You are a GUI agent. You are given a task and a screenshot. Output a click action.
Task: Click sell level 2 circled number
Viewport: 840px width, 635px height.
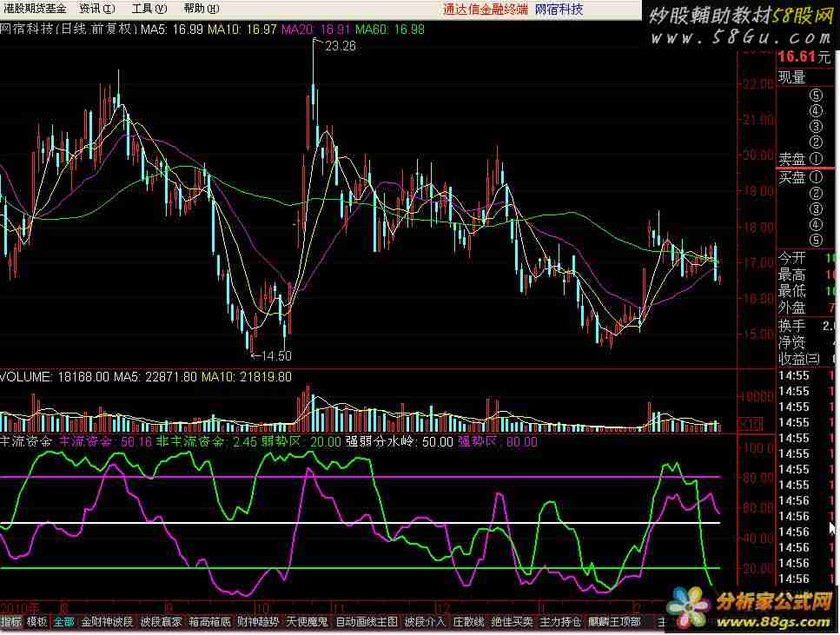tap(816, 142)
